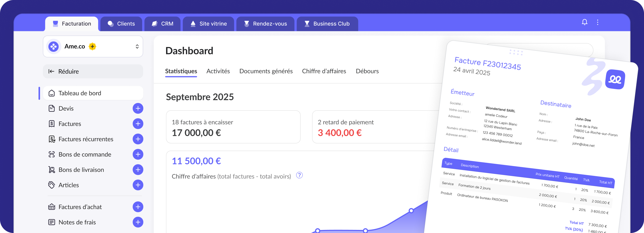Switch to the Rendez-vous tab
Screen dimensions: 644x233
265,24
